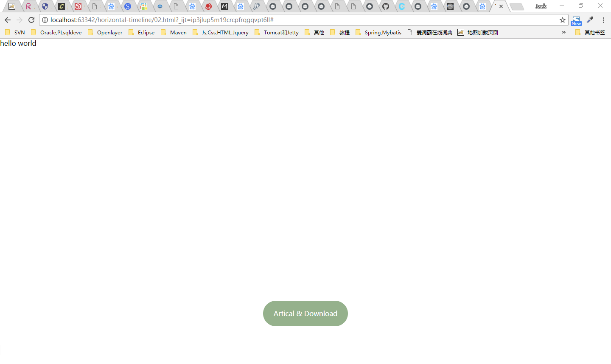611x364 pixels.
Task: Open the Jack profile button
Action: pyautogui.click(x=541, y=6)
